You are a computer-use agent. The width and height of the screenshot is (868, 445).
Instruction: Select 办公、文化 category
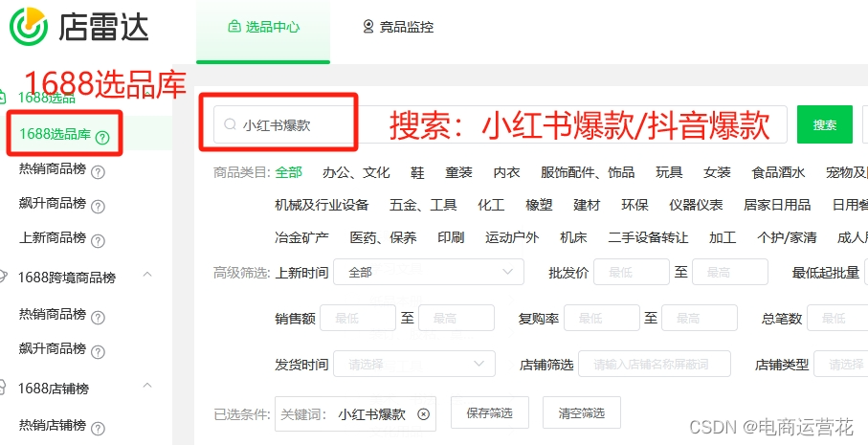pyautogui.click(x=356, y=172)
